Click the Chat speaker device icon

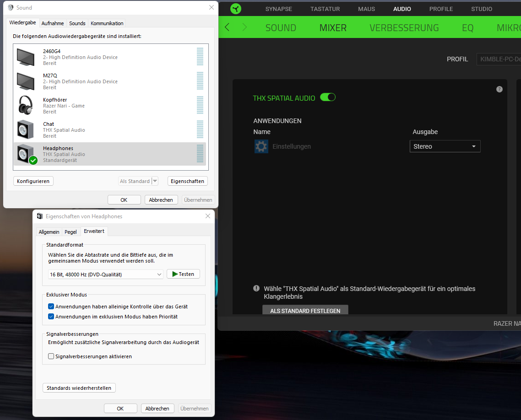pyautogui.click(x=26, y=129)
